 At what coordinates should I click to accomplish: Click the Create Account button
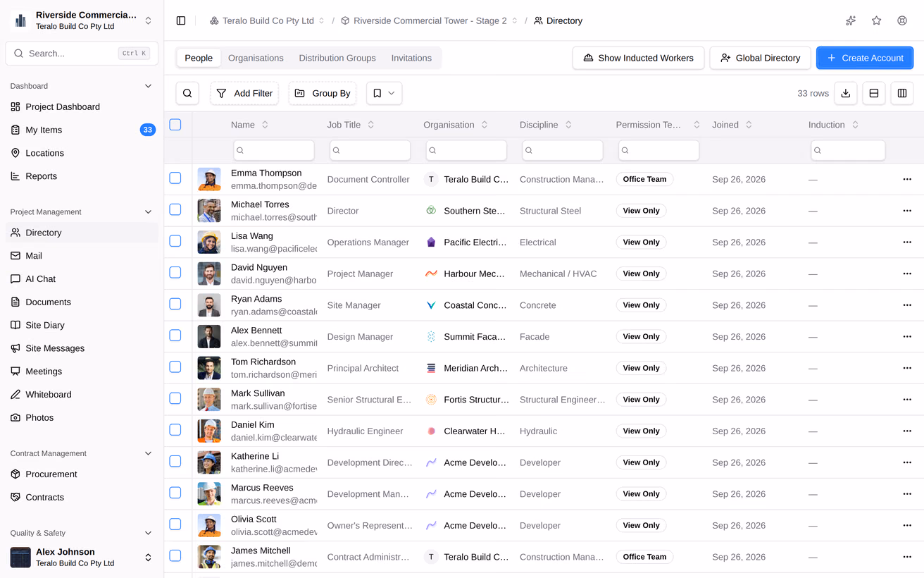tap(865, 58)
